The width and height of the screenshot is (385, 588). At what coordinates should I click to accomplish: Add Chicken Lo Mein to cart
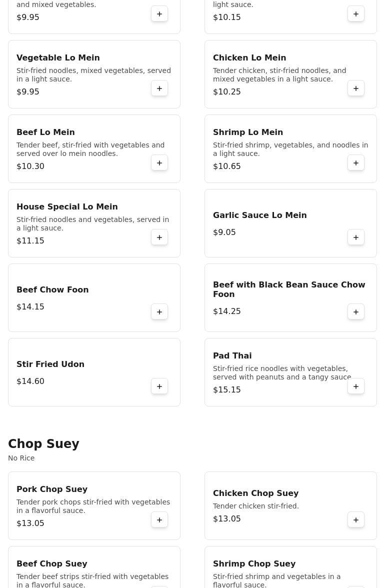click(356, 88)
